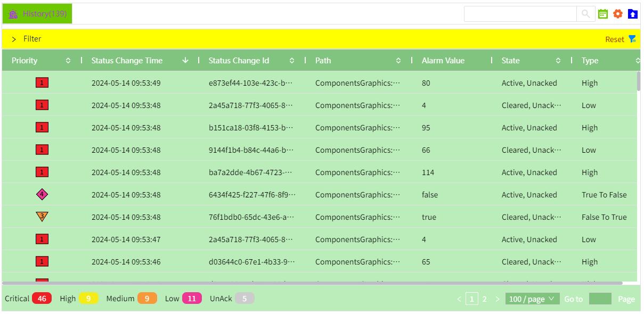Click the search magnifier icon
The width and height of the screenshot is (644, 314).
585,14
